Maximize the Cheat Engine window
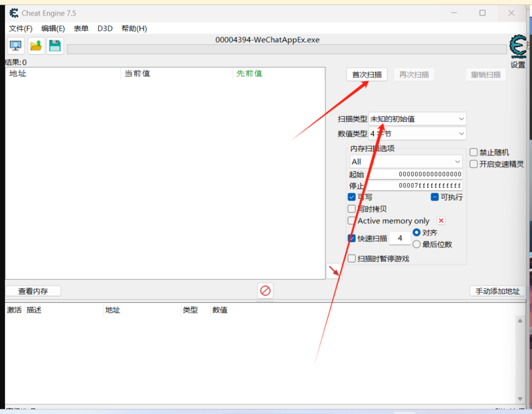The image size is (532, 414). pyautogui.click(x=482, y=13)
